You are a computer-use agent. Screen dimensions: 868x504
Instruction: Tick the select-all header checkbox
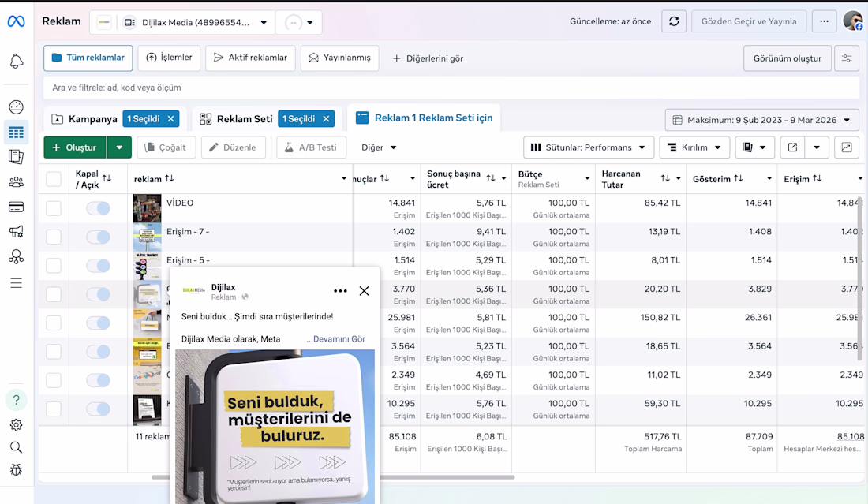(54, 179)
